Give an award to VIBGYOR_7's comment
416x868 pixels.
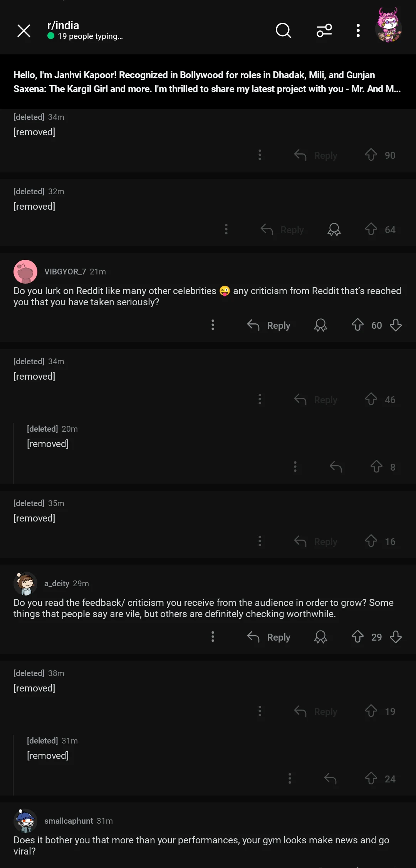(321, 325)
